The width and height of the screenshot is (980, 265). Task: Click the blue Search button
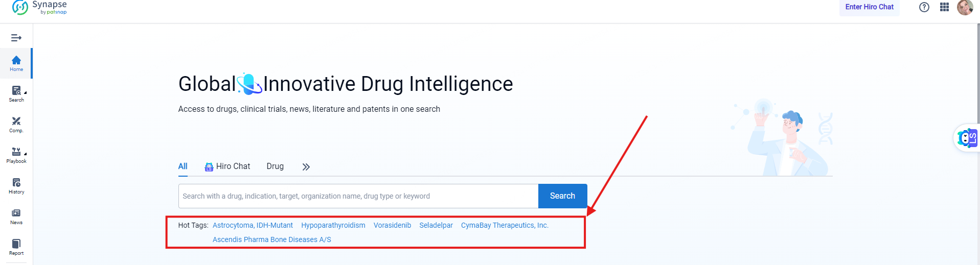tap(562, 196)
